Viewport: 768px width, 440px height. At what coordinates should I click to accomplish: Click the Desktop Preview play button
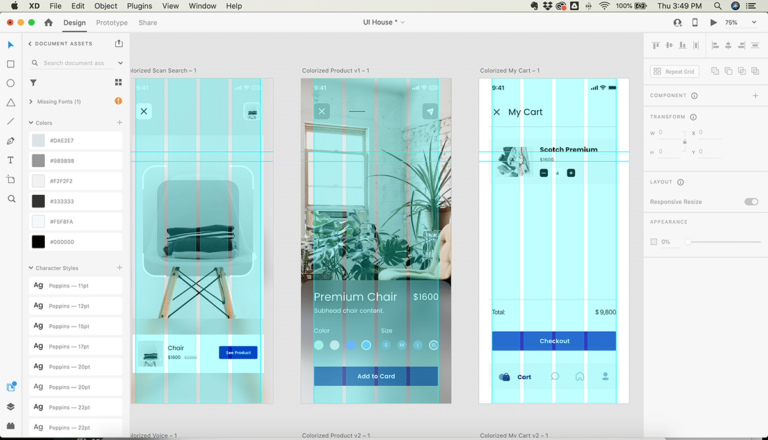[x=713, y=22]
